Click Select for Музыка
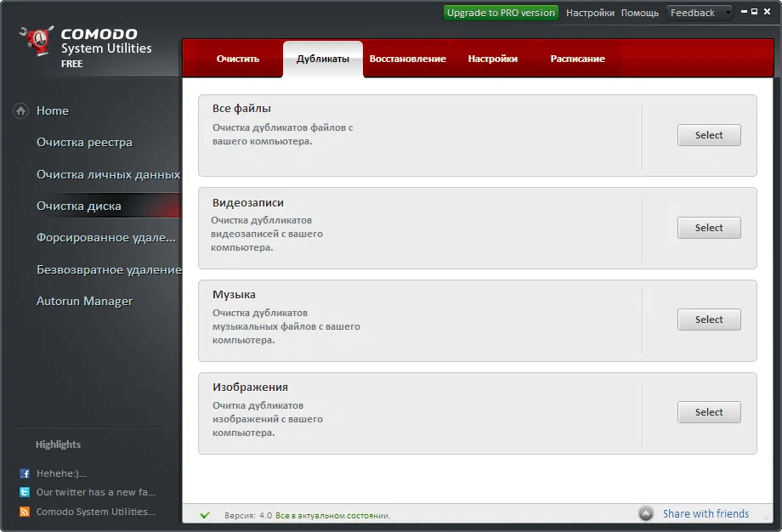The width and height of the screenshot is (782, 532). coord(709,320)
